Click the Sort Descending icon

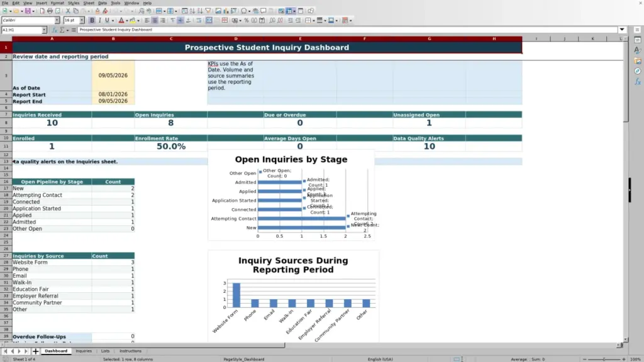[x=199, y=11]
